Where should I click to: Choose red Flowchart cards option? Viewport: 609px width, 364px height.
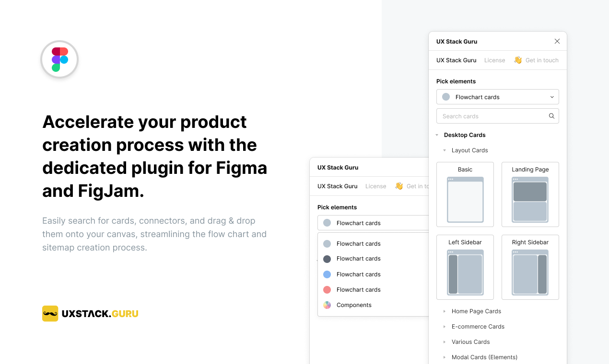373,290
